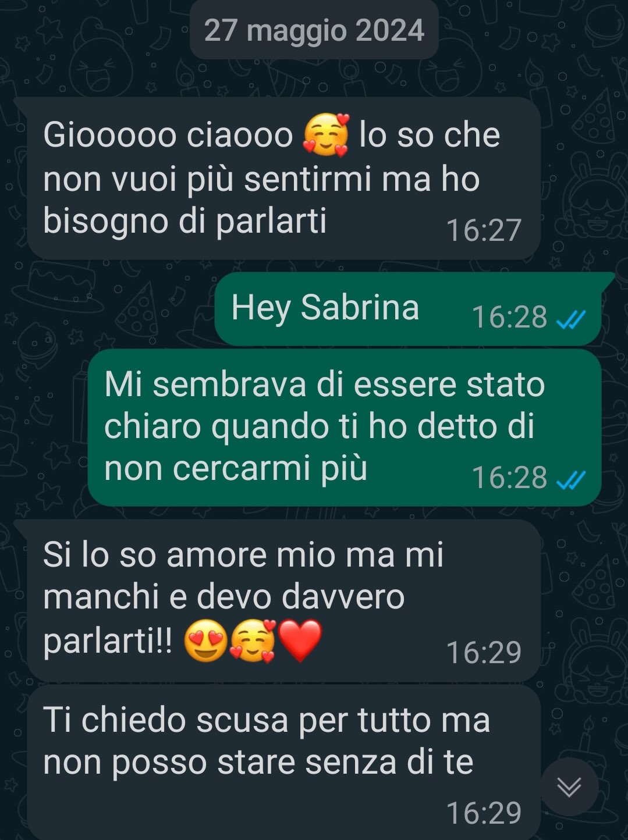
Task: Tap the 16:27 timestamp on first message
Action: tap(484, 230)
